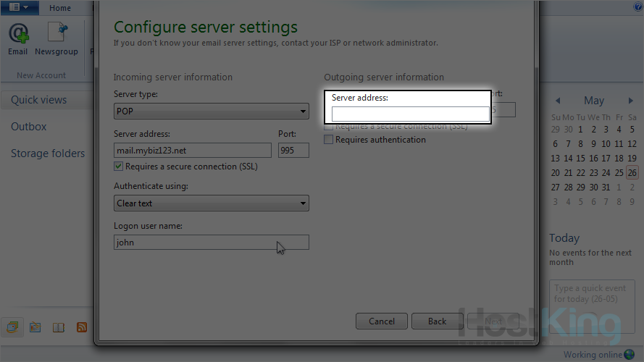This screenshot has height=362, width=644.
Task: Open the Calendar view icon in bottom bar
Action: click(35, 327)
